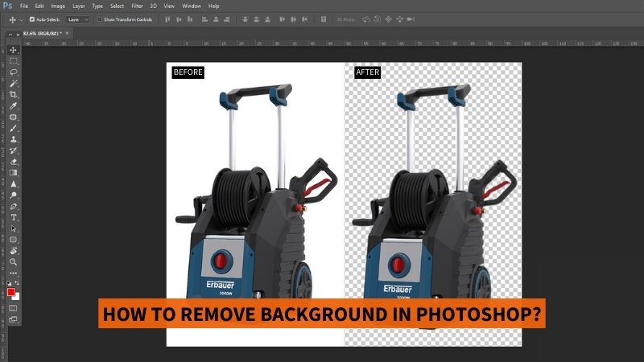Select the Pen tool
The image size is (644, 362).
(x=13, y=207)
